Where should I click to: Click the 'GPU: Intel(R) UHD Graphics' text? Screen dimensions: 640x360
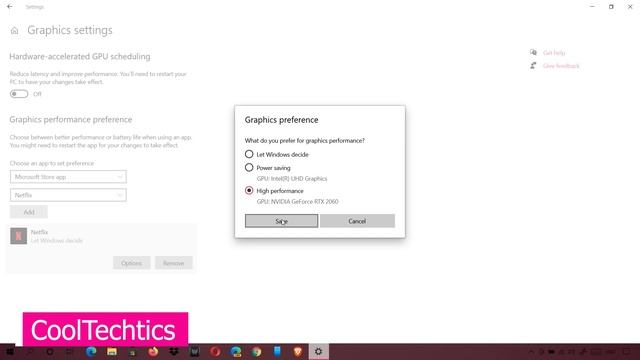pyautogui.click(x=292, y=179)
